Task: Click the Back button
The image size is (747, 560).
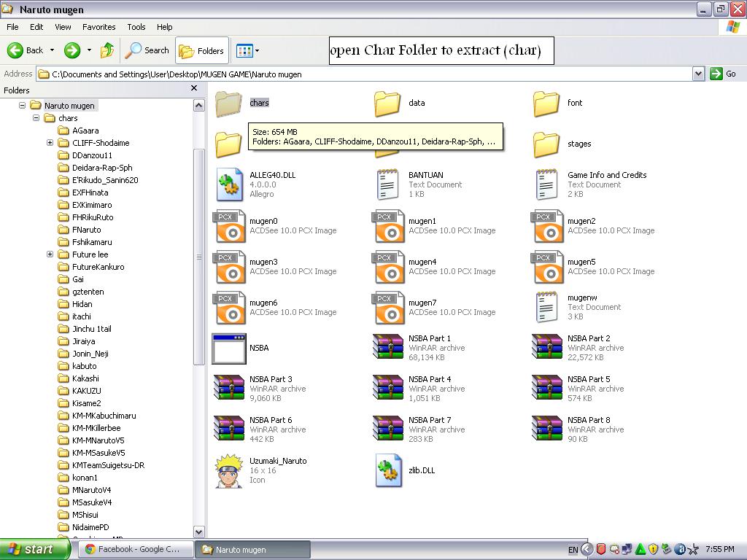Action: [25, 50]
